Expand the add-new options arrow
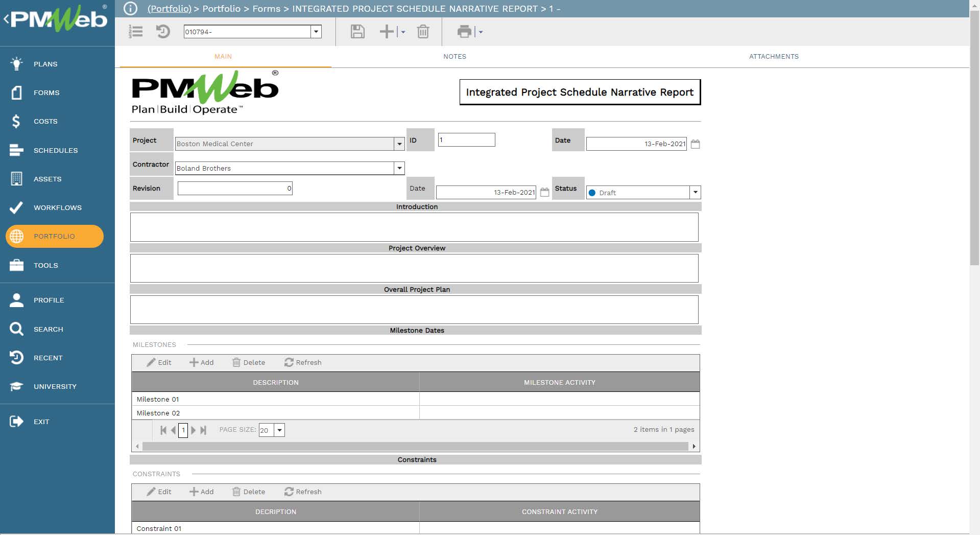The width and height of the screenshot is (980, 535). pos(403,32)
